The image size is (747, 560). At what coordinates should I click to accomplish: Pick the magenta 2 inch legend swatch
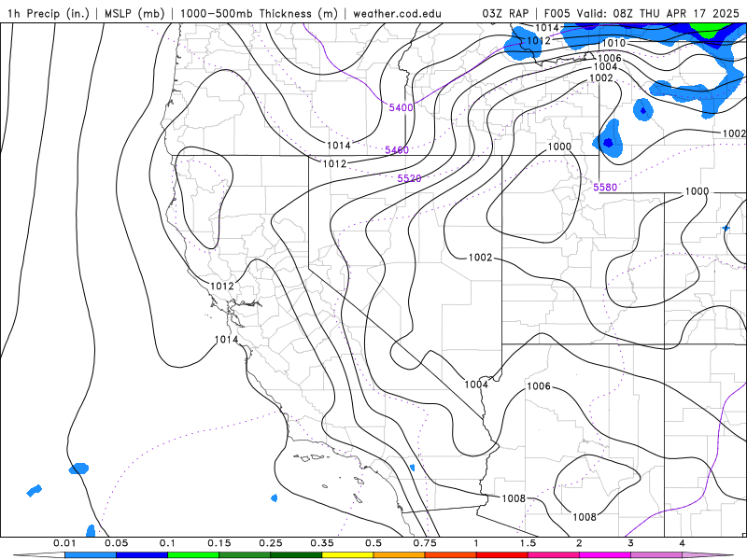coord(605,555)
